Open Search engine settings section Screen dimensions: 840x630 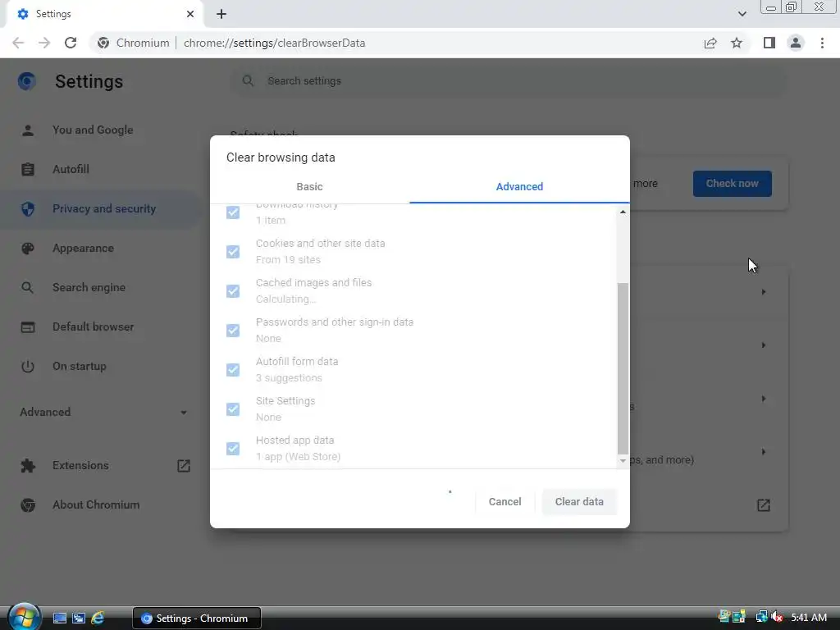89,288
